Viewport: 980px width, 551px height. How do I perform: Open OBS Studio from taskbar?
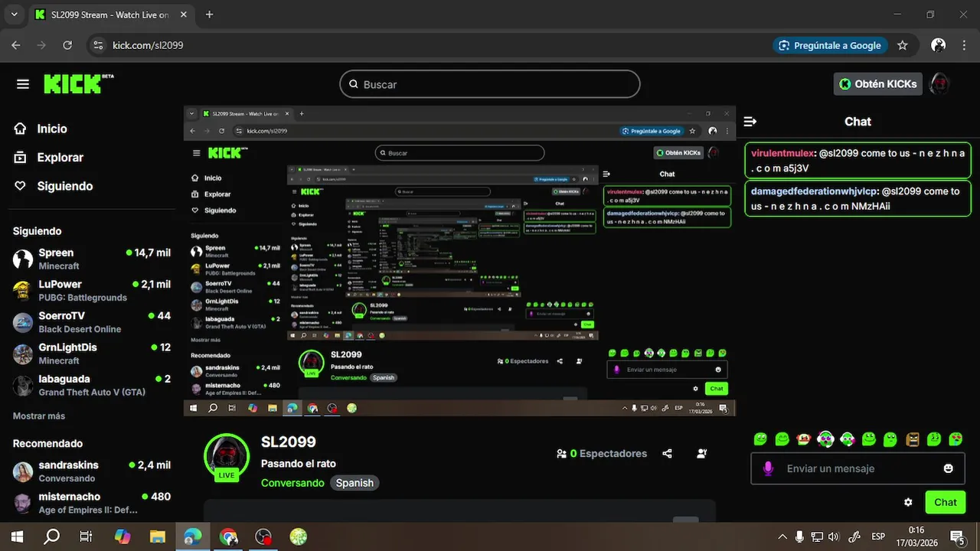click(x=263, y=536)
